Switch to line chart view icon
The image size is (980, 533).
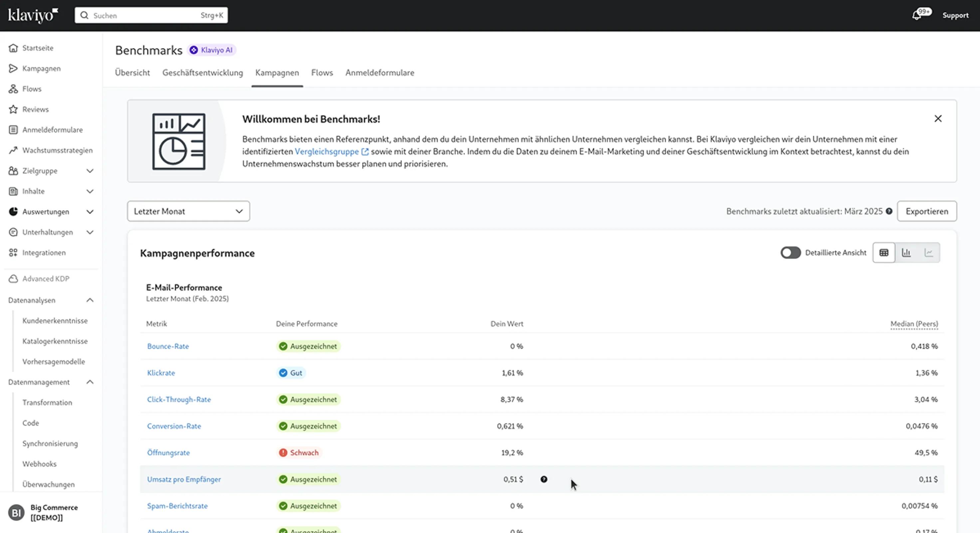pyautogui.click(x=929, y=253)
